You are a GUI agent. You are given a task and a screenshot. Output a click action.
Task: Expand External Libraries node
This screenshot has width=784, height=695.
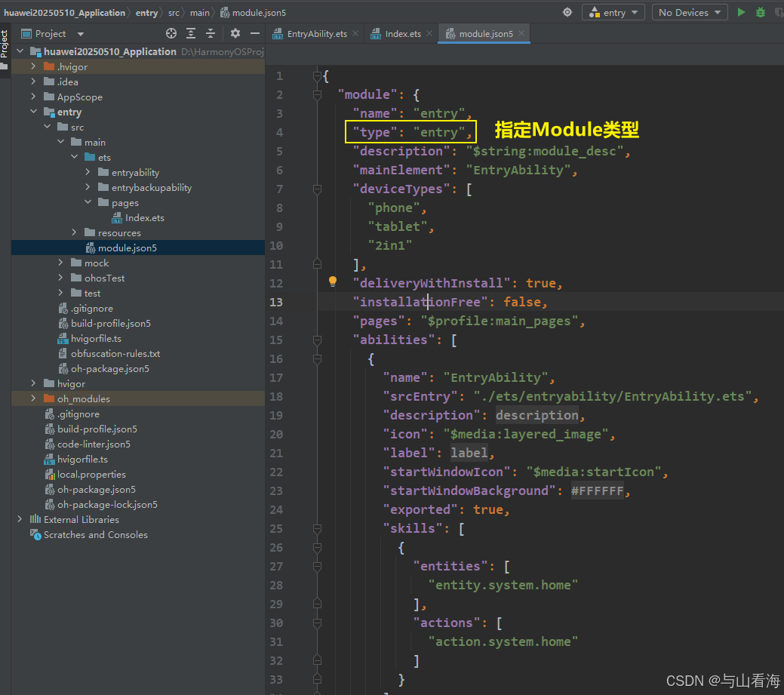pyautogui.click(x=20, y=519)
